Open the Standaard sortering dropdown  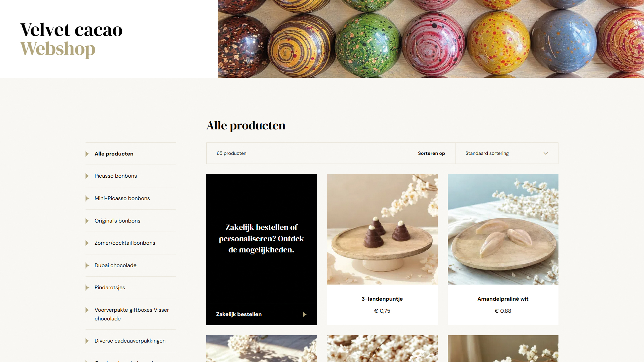506,153
